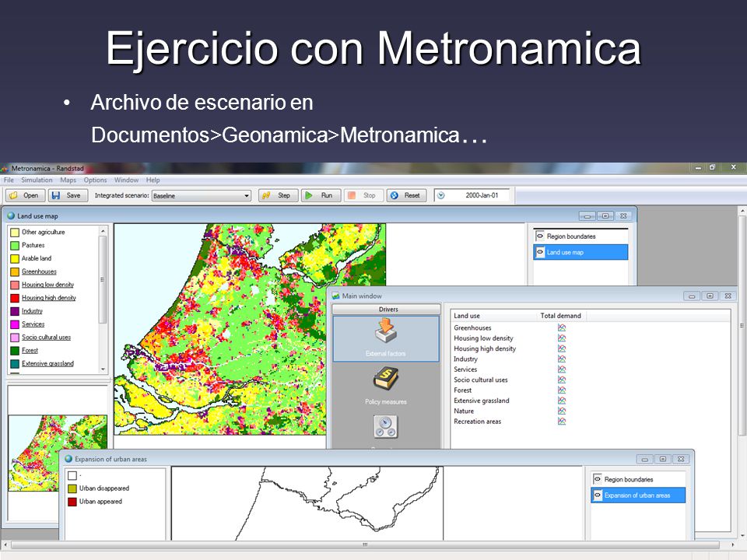This screenshot has width=747, height=560.
Task: Click the Arable land yellow swatch
Action: (x=15, y=258)
